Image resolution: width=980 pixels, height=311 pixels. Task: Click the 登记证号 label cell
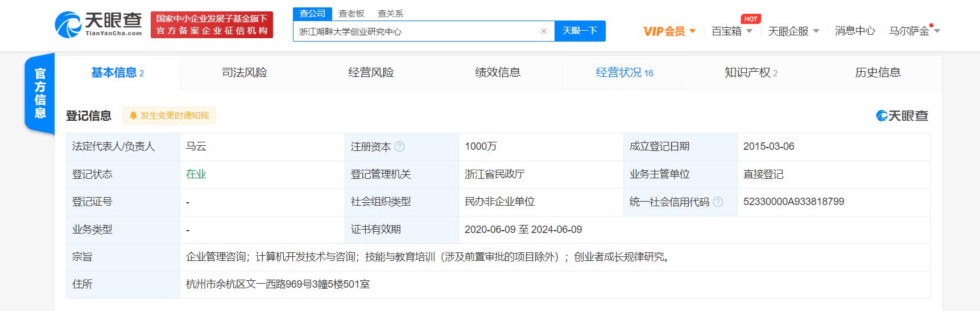click(x=123, y=202)
